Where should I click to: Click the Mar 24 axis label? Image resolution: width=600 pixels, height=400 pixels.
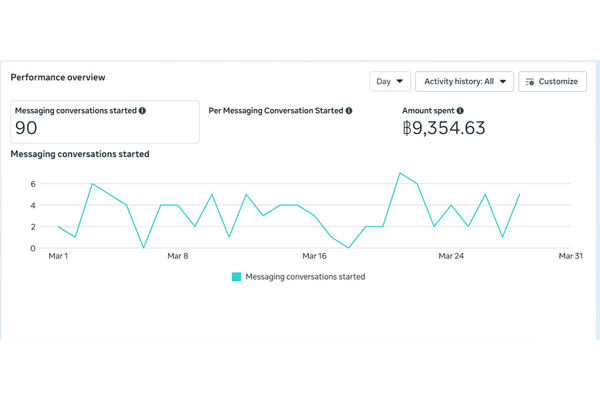tap(451, 257)
